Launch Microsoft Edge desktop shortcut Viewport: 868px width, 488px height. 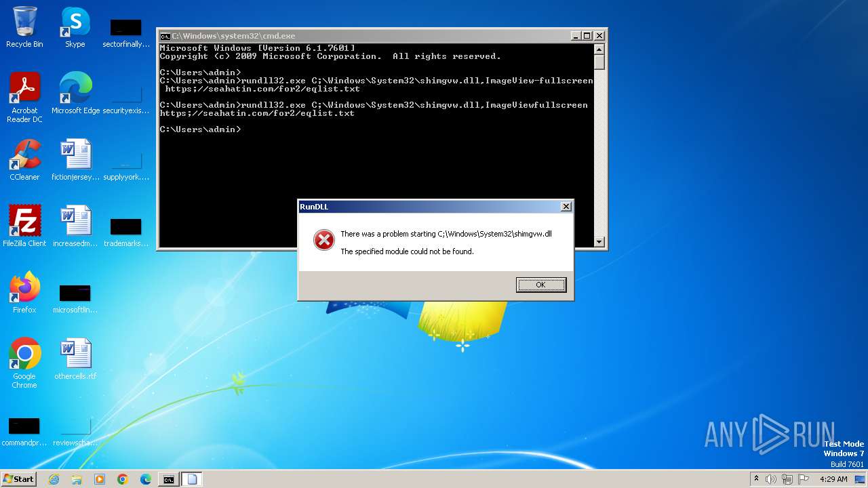[x=75, y=94]
